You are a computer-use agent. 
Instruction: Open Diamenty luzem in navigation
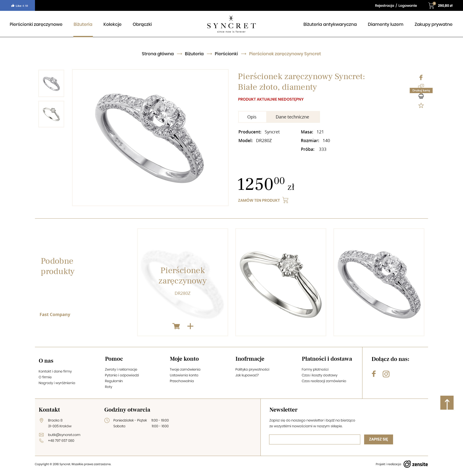385,24
